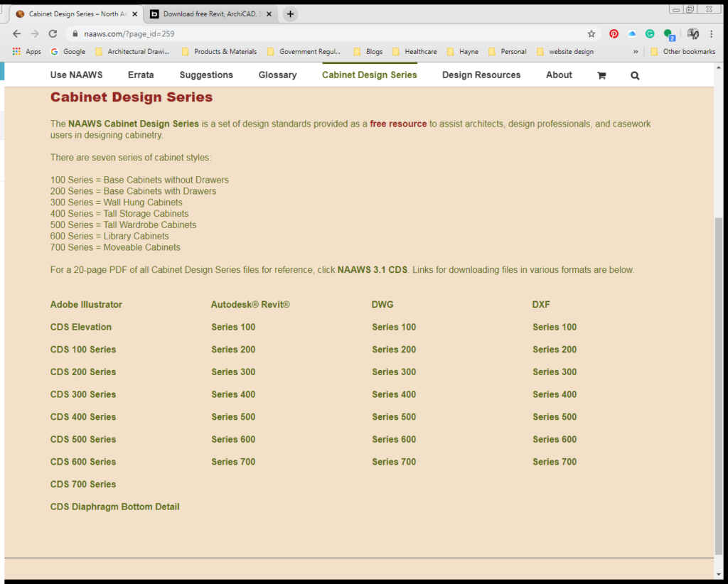The image size is (728, 584).
Task: Open Chrome three-dot menu
Action: 711,33
